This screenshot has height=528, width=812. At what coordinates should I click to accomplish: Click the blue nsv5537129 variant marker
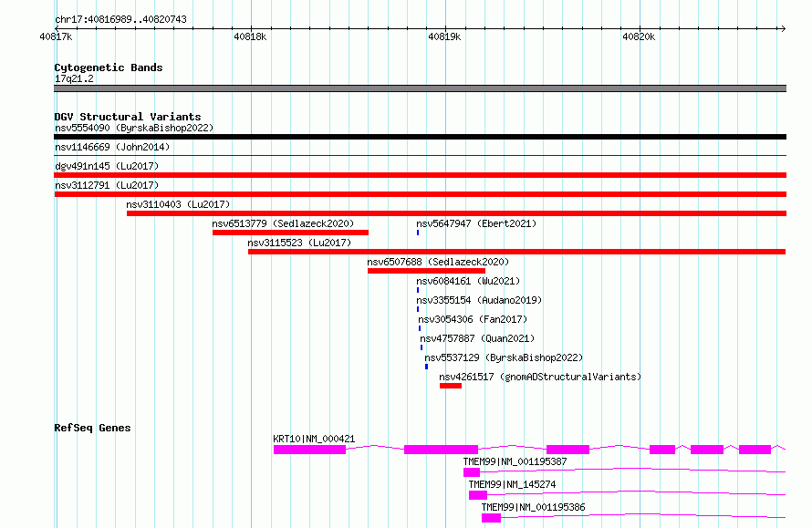pyautogui.click(x=426, y=367)
